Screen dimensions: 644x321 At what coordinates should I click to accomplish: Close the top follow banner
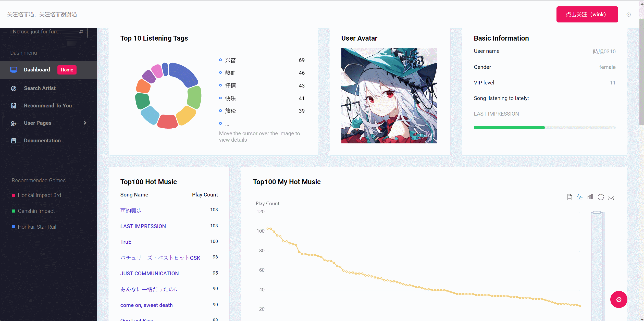tap(629, 15)
